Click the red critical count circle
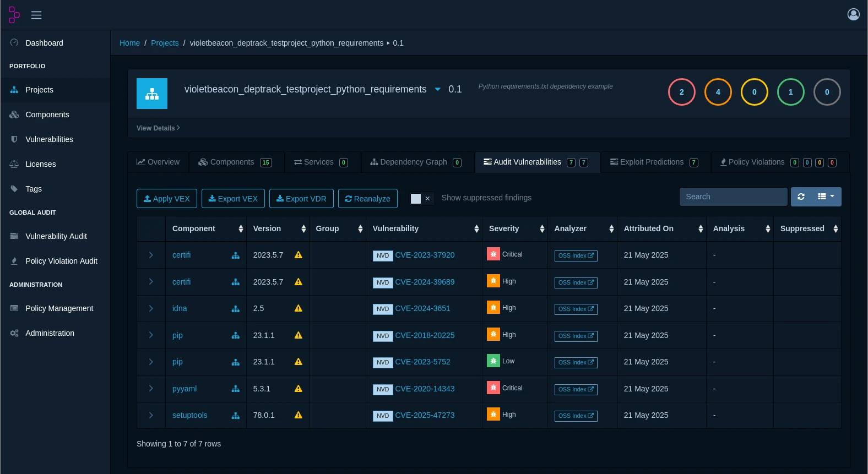This screenshot has width=868, height=474. (682, 92)
